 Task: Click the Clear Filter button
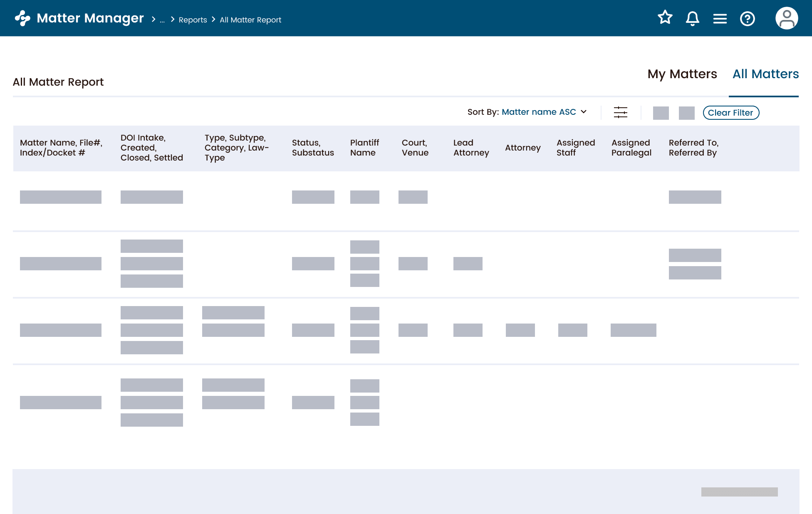(731, 113)
